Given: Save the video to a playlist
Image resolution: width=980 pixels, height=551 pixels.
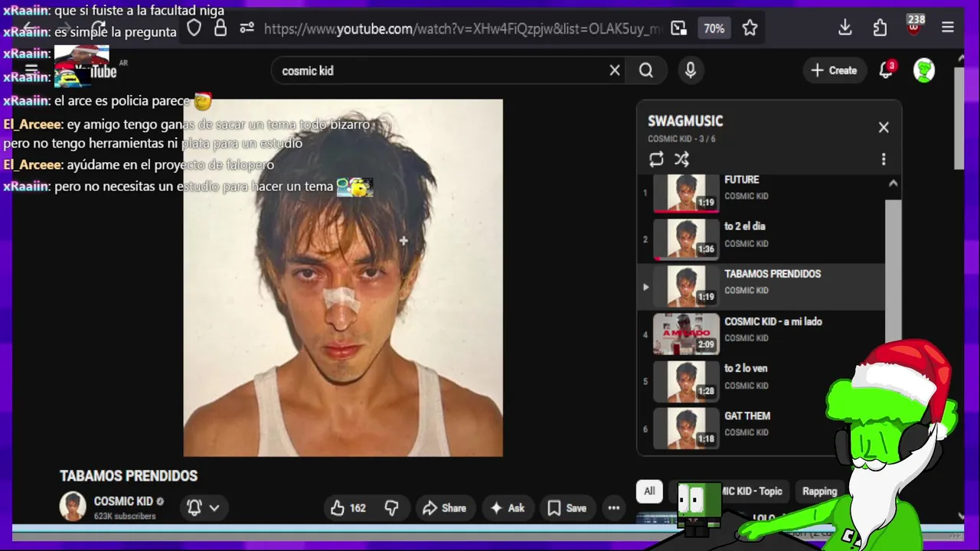Looking at the screenshot, I should [x=567, y=507].
